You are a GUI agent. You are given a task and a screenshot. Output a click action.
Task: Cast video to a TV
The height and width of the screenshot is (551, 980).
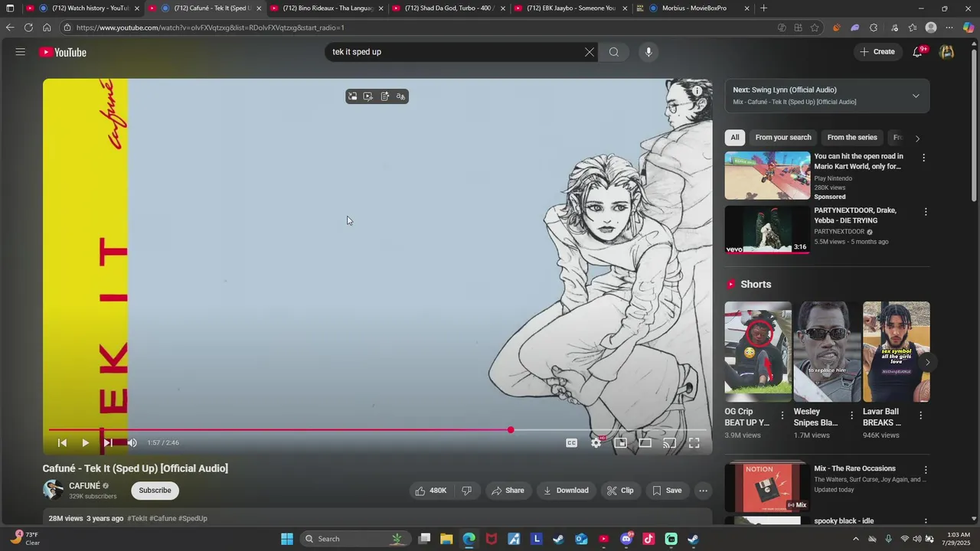[670, 442]
